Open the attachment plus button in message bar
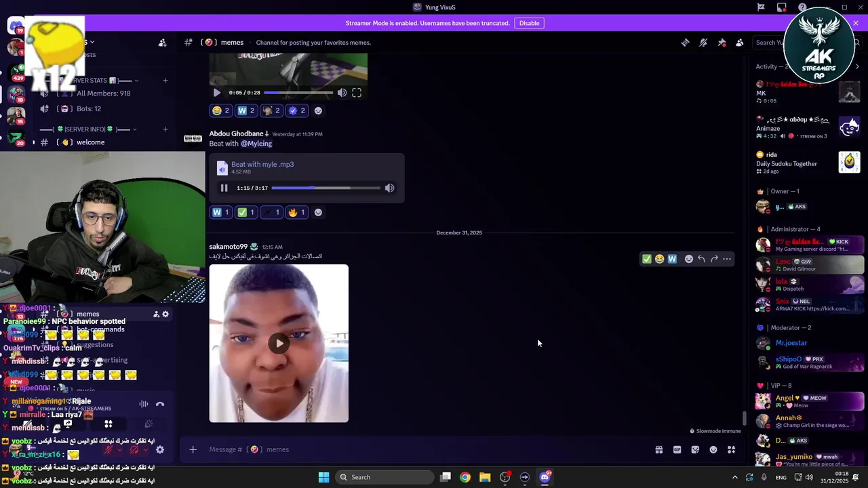This screenshot has width=868, height=488. 193,449
